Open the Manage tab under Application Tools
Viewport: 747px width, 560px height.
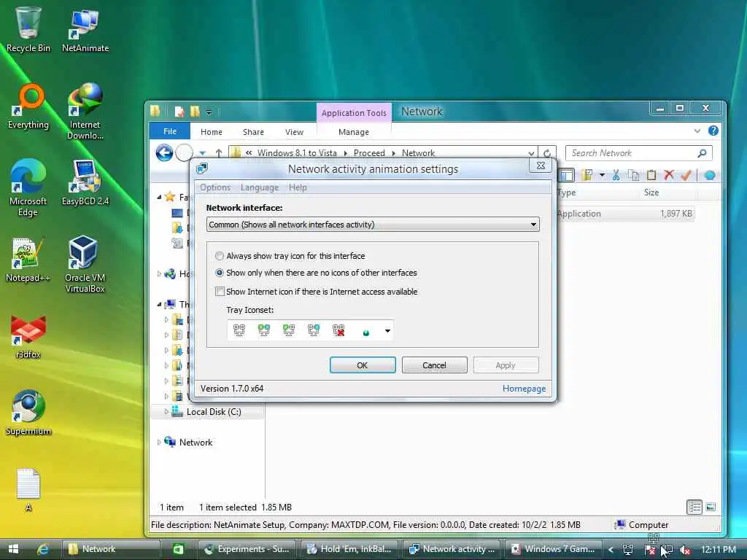(354, 132)
